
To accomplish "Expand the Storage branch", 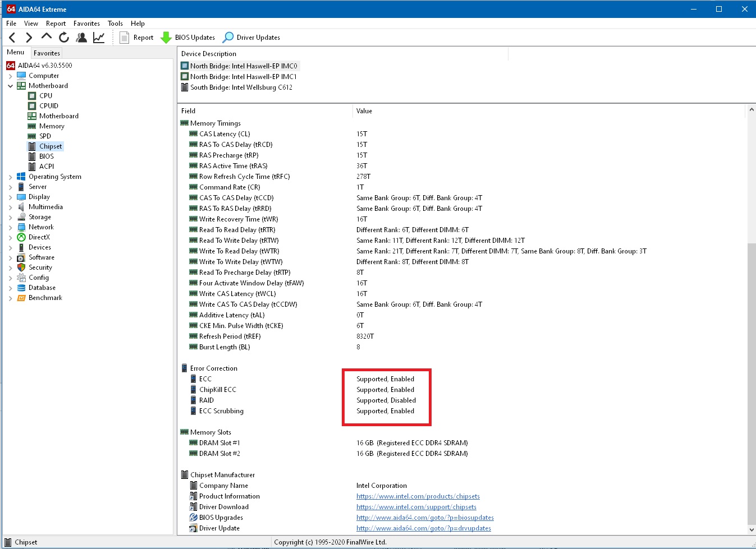I will (x=10, y=217).
